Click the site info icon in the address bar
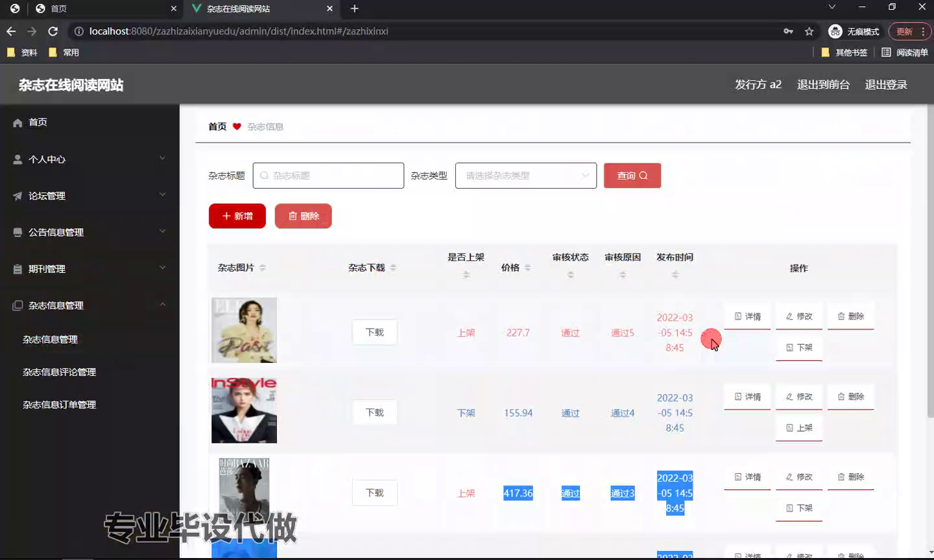The height and width of the screenshot is (560, 934). tap(78, 31)
